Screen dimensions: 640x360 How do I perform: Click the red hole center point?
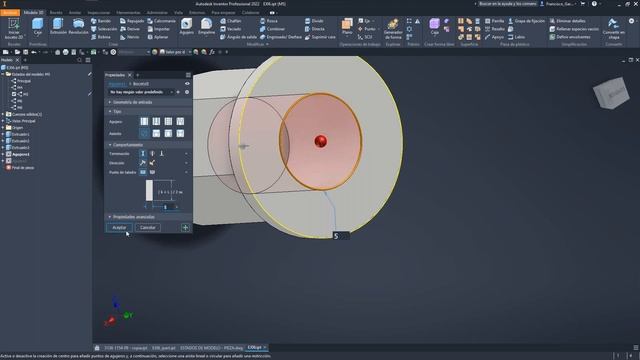(x=321, y=141)
